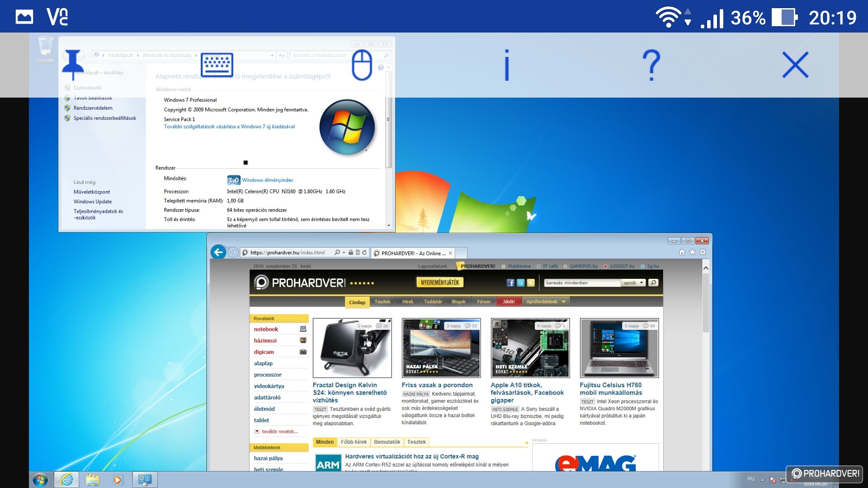Refresh the prohardver.hu page
Screen dimensions: 868x488
[364, 253]
